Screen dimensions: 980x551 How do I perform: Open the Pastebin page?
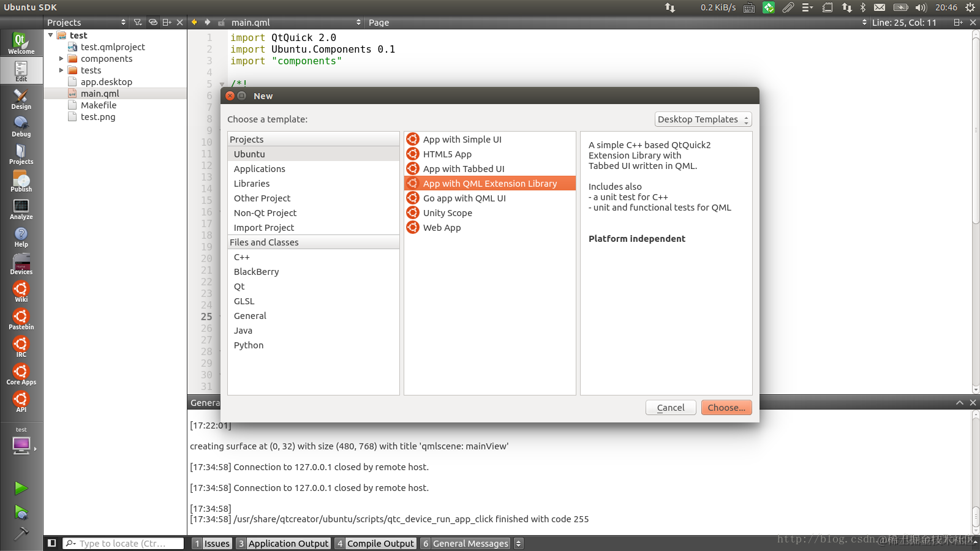tap(21, 319)
